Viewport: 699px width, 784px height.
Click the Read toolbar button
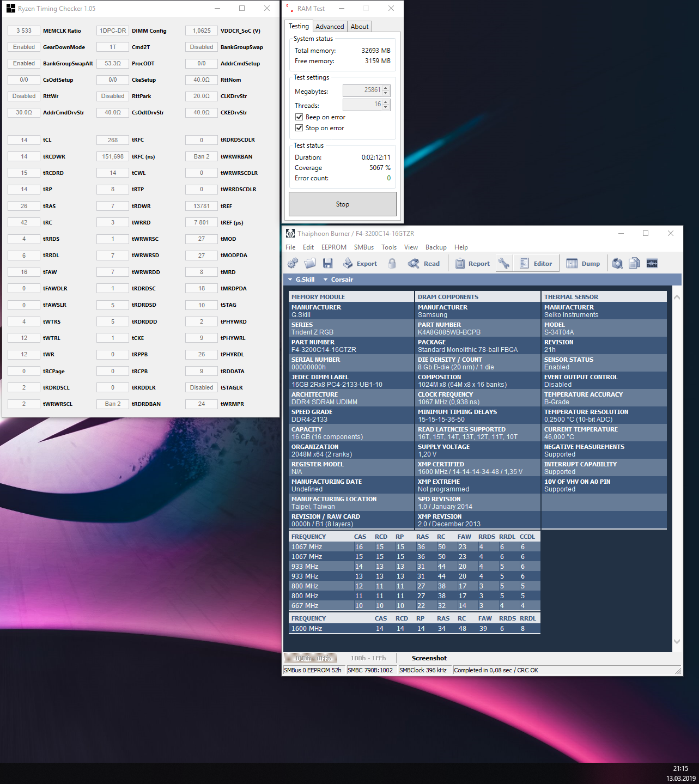[424, 264]
